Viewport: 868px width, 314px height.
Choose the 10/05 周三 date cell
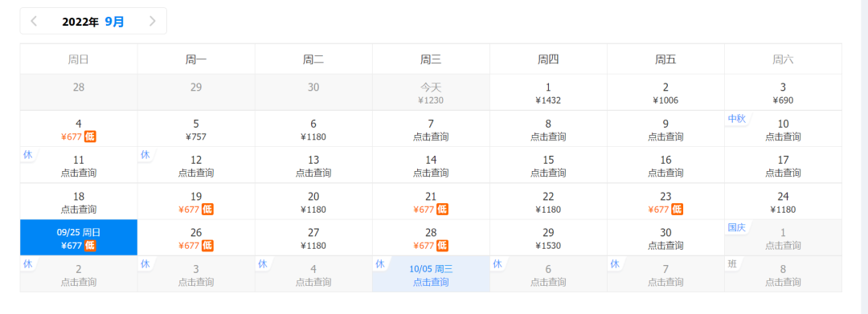[x=431, y=274]
